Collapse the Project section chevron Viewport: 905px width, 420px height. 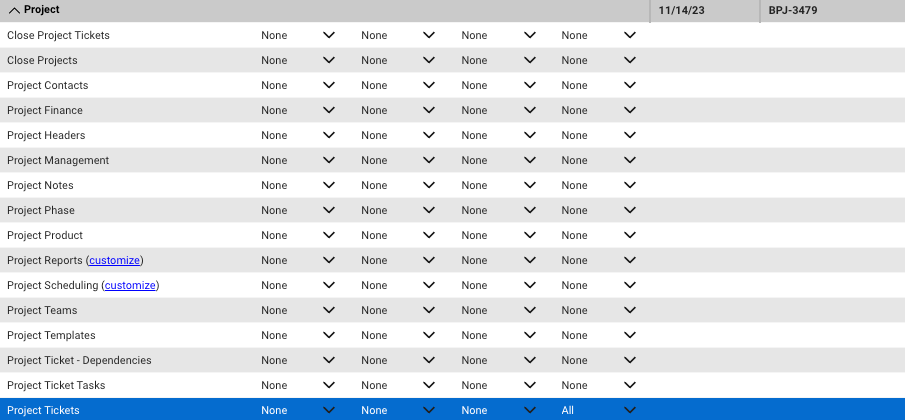(14, 10)
